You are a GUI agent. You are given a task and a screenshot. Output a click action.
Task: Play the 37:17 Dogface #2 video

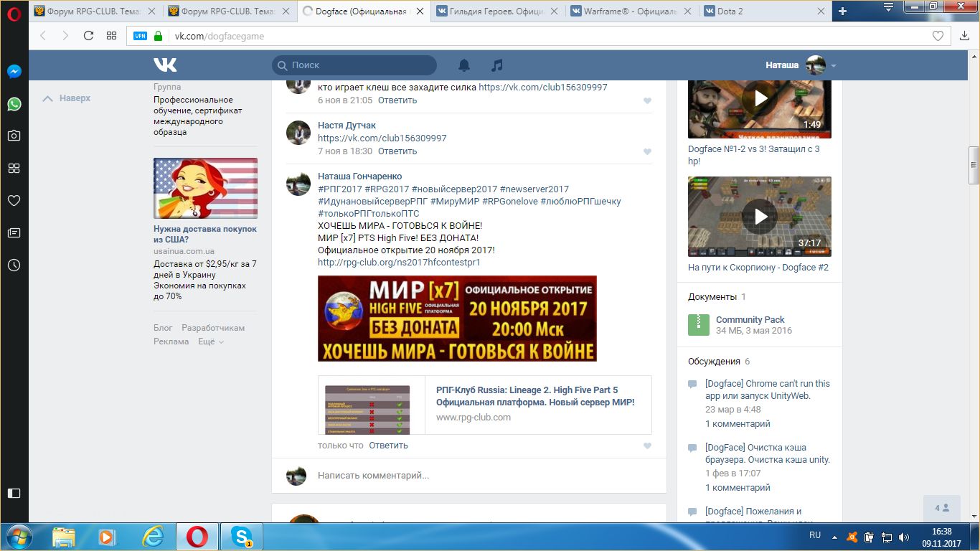759,216
